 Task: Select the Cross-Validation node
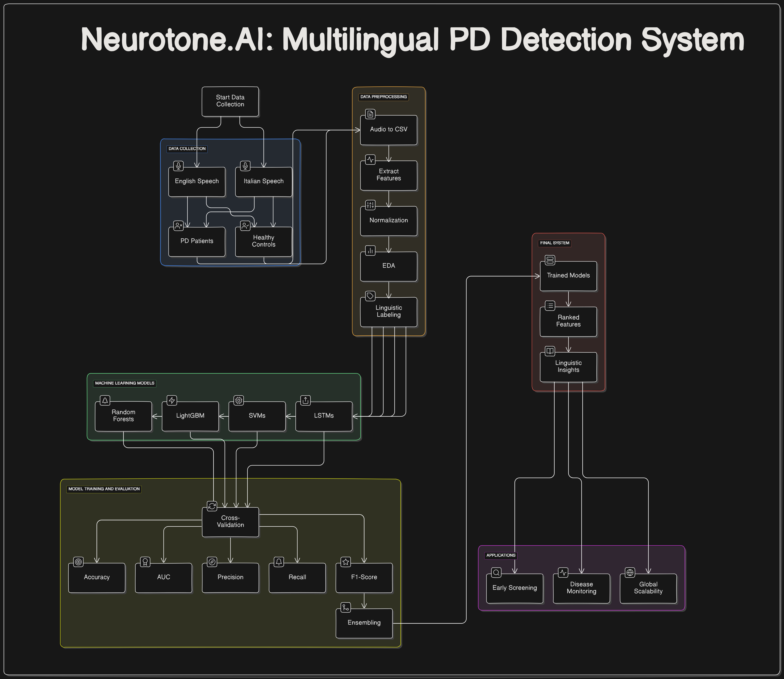230,522
